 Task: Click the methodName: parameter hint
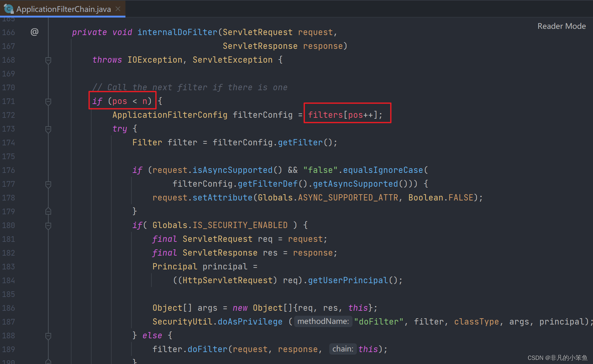coord(323,321)
